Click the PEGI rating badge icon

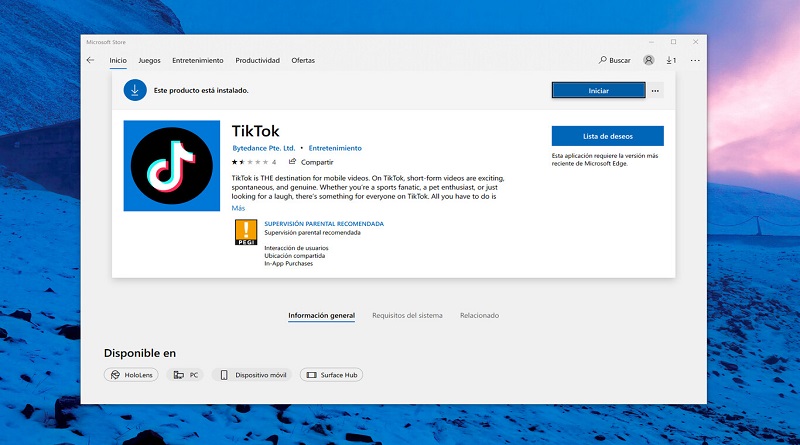tap(246, 232)
